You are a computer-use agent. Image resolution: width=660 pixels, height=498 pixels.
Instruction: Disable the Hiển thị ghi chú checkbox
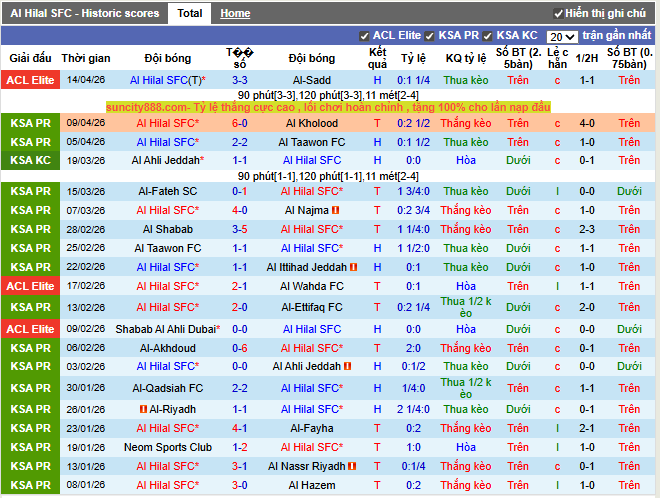(x=558, y=14)
